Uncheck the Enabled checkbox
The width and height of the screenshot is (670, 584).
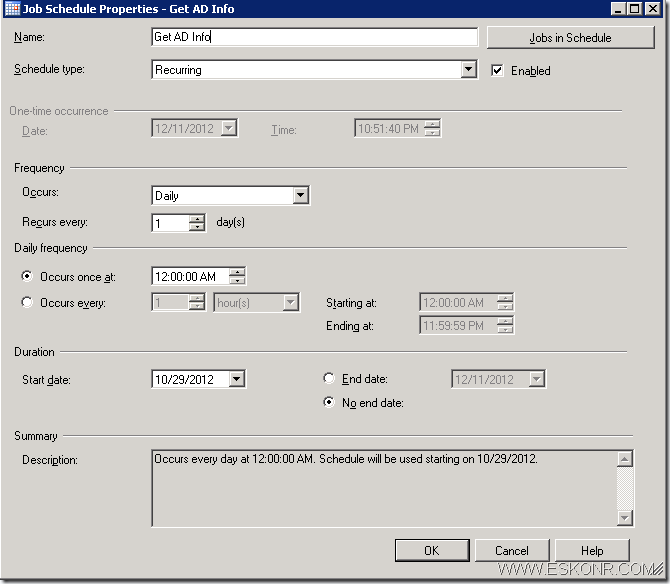coord(497,71)
